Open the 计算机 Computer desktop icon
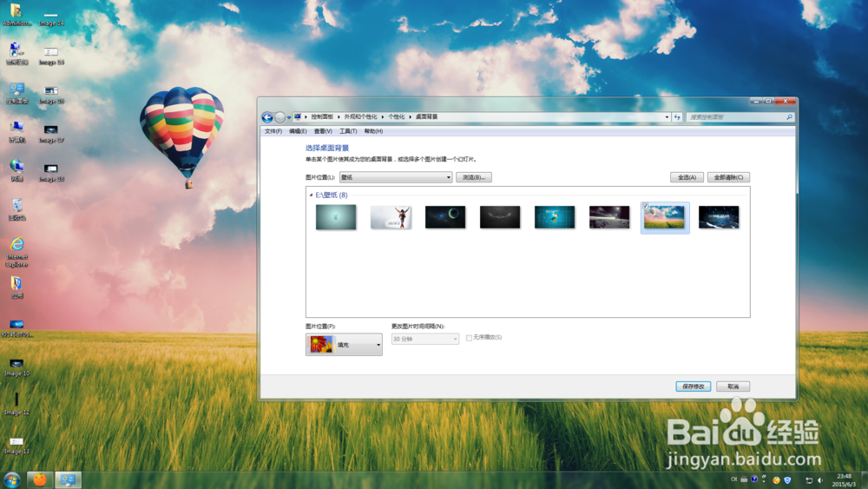The width and height of the screenshot is (868, 489). point(16,132)
